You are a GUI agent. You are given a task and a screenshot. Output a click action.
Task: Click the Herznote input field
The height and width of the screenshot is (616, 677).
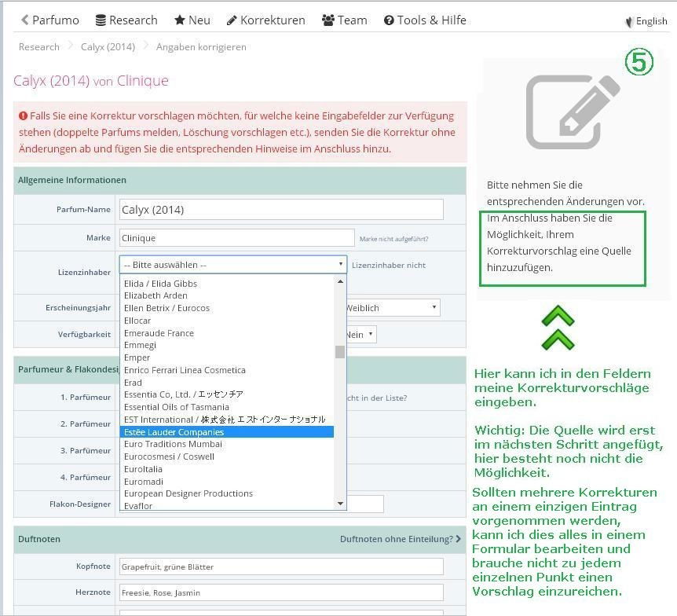pyautogui.click(x=281, y=592)
